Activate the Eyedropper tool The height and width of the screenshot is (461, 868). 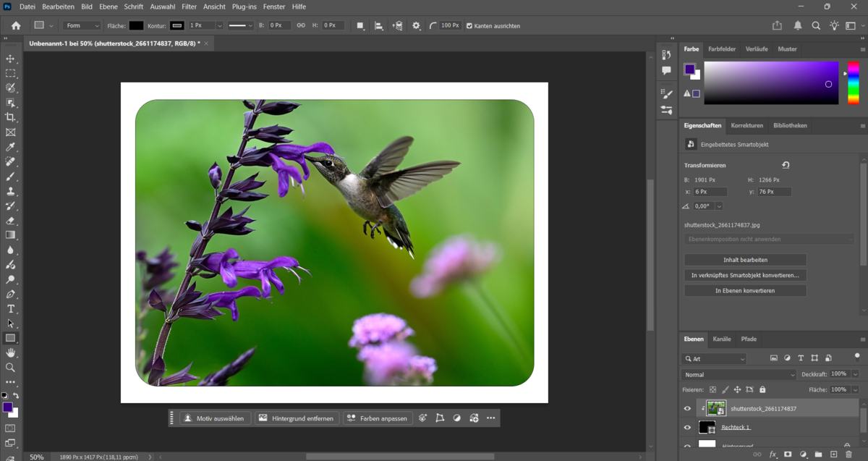click(x=11, y=147)
